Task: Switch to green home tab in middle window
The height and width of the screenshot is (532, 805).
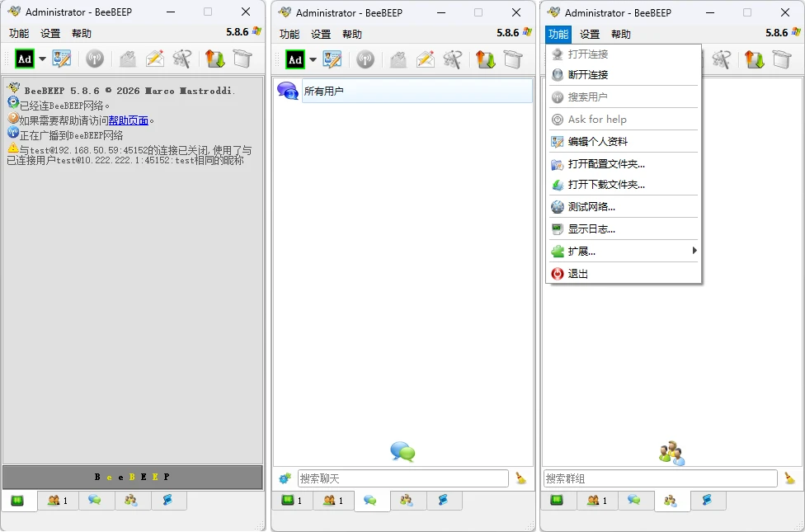Action: click(x=292, y=500)
